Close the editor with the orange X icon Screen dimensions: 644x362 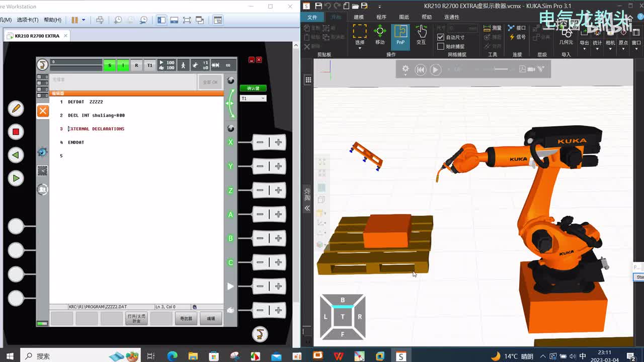(43, 111)
